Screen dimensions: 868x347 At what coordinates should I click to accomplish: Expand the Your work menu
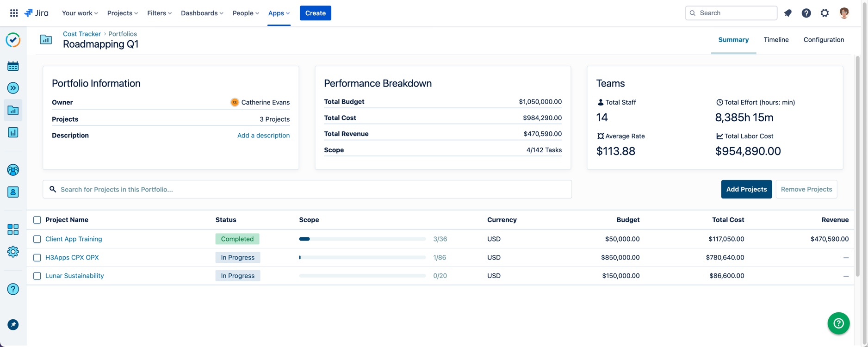tap(80, 13)
